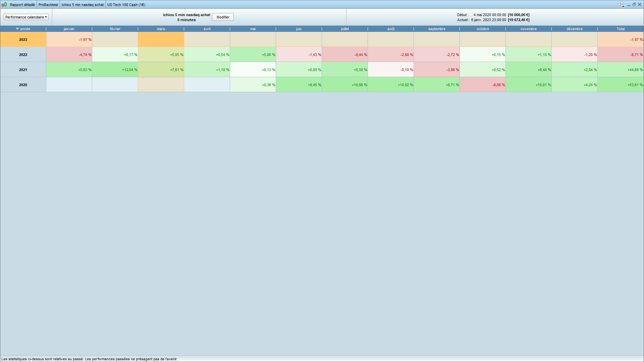Click the Modifier button
Image resolution: width=644 pixels, height=362 pixels.
(x=223, y=17)
